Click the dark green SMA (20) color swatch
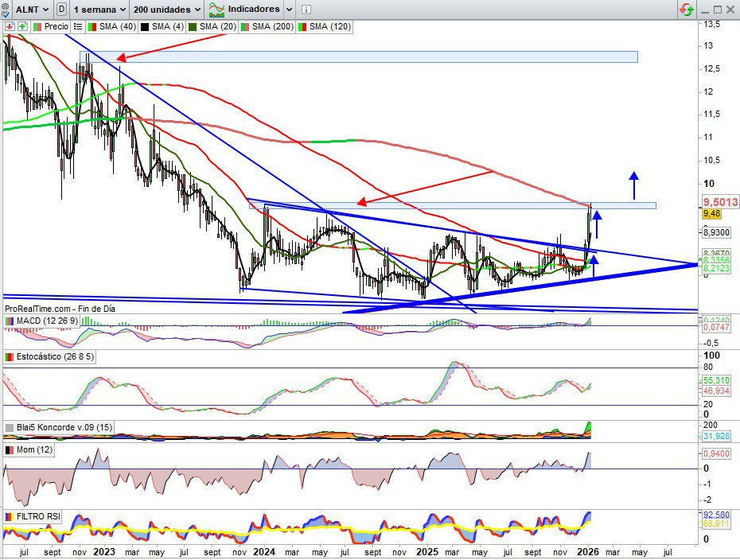 coord(193,26)
